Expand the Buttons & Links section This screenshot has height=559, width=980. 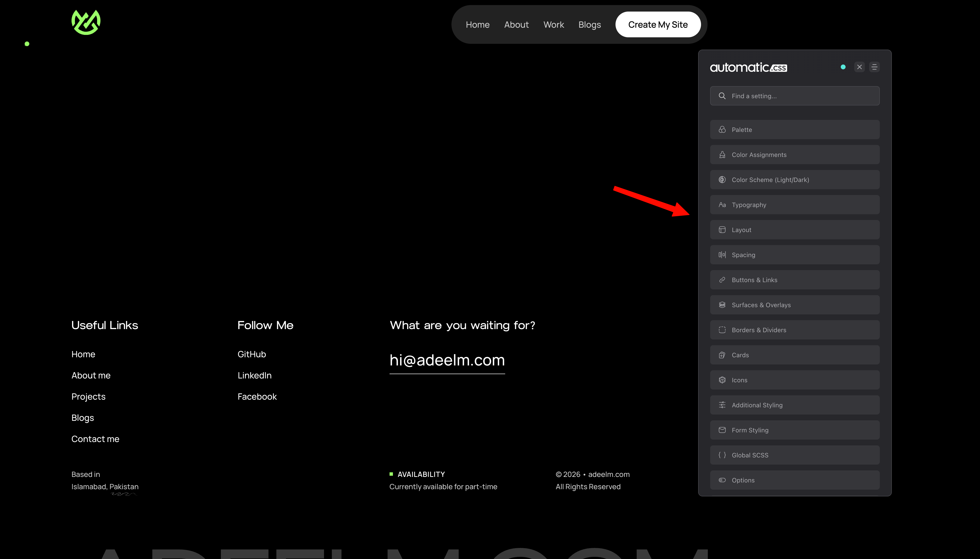pyautogui.click(x=795, y=280)
